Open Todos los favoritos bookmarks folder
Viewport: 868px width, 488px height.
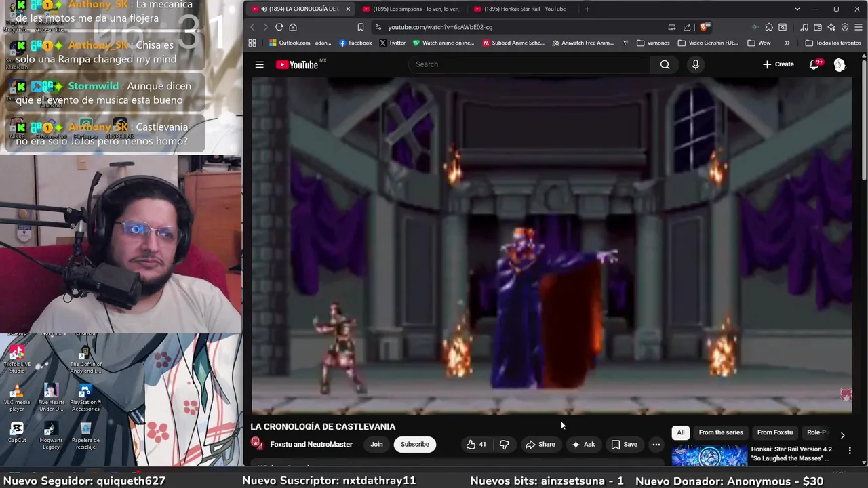point(833,43)
